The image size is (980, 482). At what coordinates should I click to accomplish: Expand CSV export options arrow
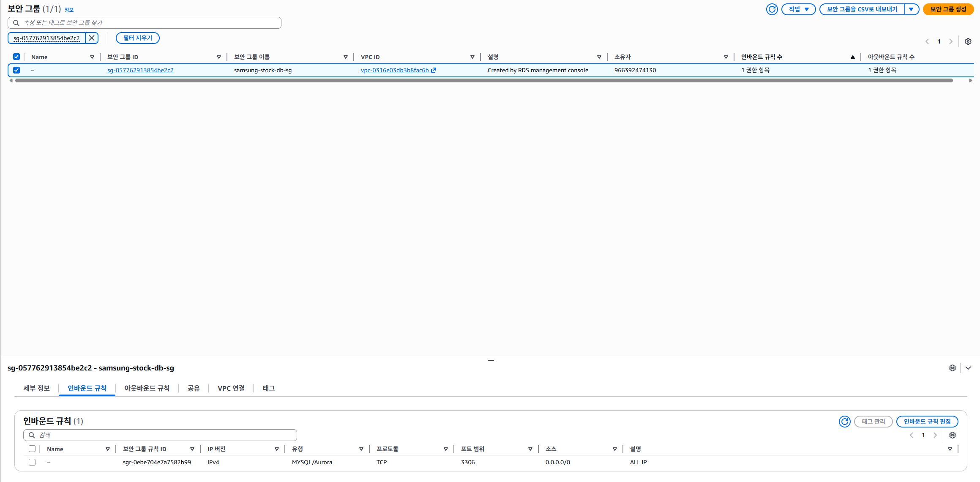coord(912,9)
